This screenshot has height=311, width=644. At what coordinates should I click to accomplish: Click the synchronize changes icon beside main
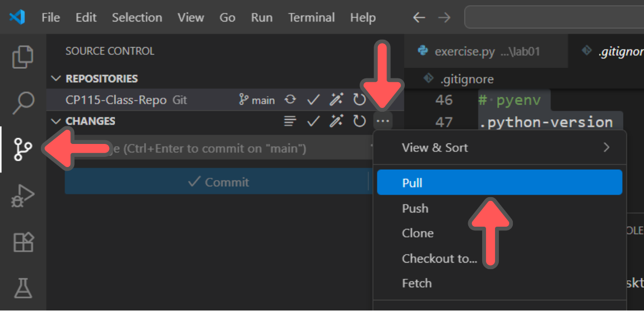point(290,100)
